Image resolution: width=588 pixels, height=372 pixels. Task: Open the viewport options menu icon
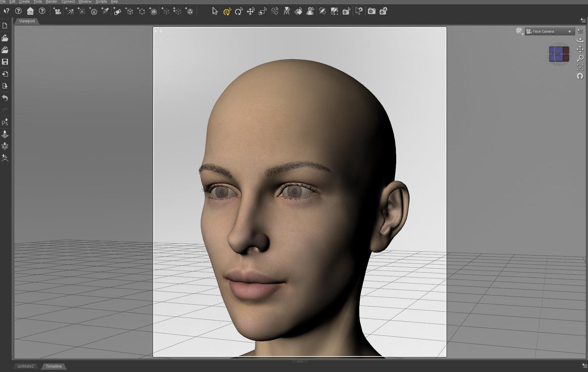coord(580,31)
